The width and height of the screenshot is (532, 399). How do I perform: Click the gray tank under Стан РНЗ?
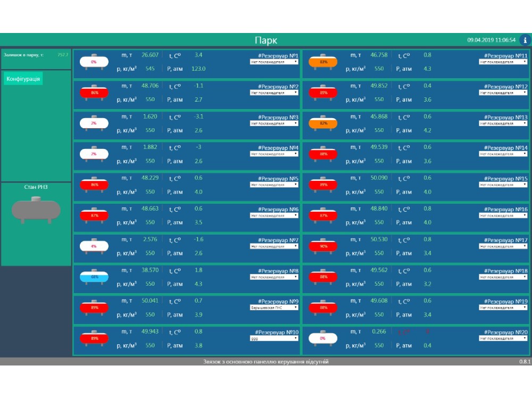tap(36, 210)
